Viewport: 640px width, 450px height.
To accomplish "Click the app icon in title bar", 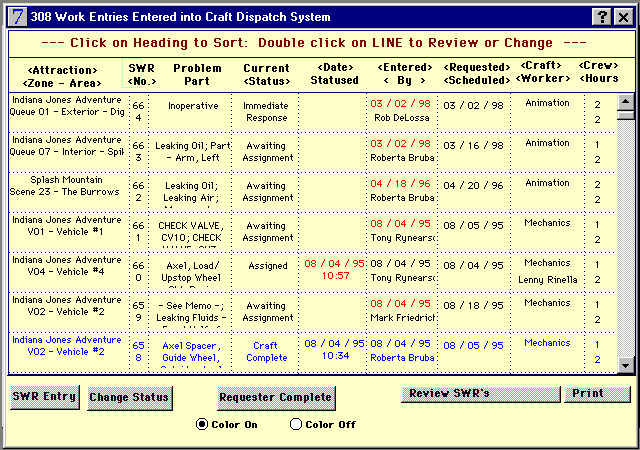I will point(13,16).
